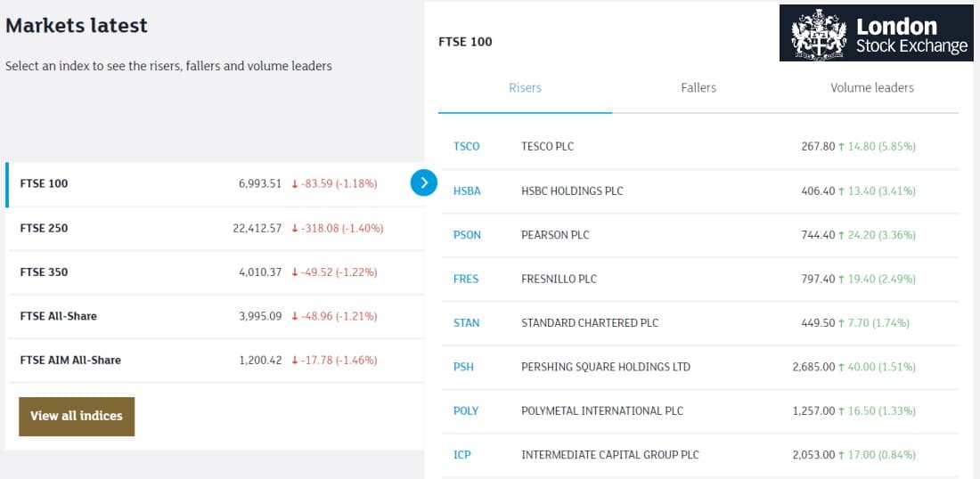
Task: Open the Volume leaders tab
Action: click(872, 88)
